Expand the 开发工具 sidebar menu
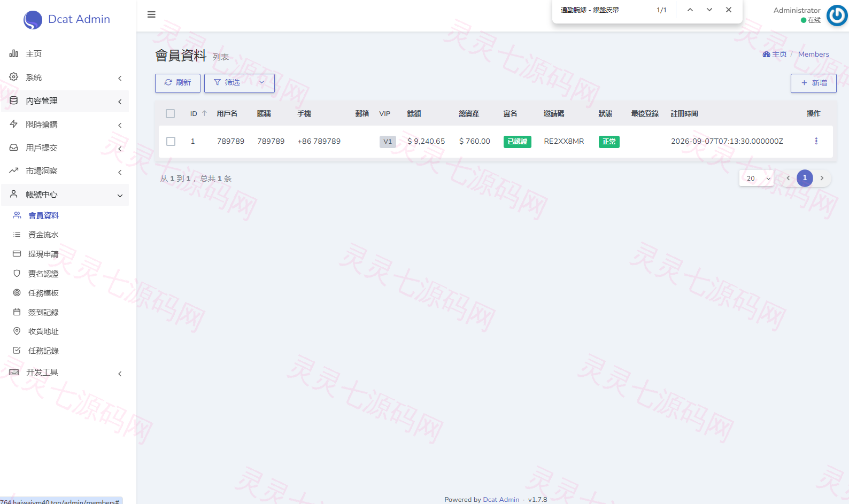This screenshot has width=849, height=504. click(x=65, y=373)
